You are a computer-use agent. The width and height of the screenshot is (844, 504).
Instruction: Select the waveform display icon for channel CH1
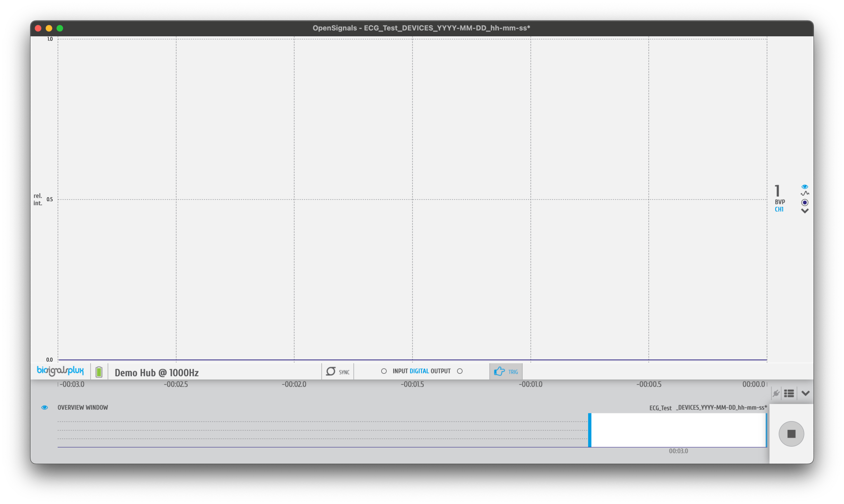pyautogui.click(x=804, y=193)
